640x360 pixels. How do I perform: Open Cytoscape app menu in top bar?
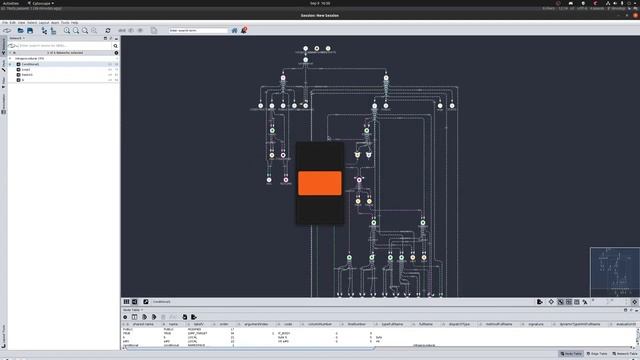click(41, 3)
